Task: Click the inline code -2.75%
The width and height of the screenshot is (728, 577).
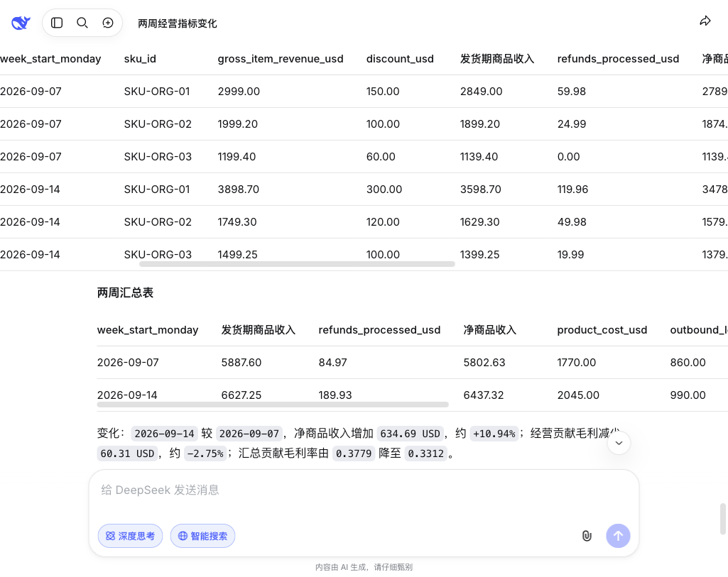Action: coord(205,454)
